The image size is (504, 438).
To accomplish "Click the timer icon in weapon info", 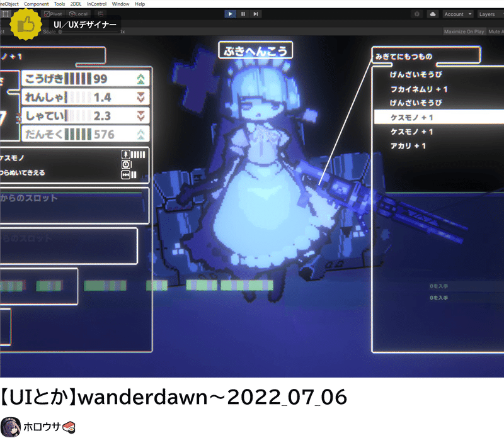I will (x=125, y=165).
